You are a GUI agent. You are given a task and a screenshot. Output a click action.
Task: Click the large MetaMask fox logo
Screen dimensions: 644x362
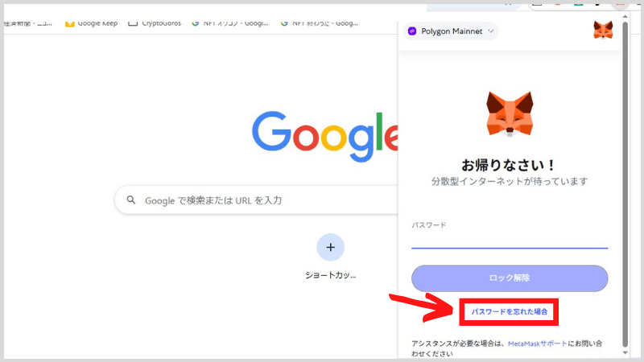click(510, 114)
